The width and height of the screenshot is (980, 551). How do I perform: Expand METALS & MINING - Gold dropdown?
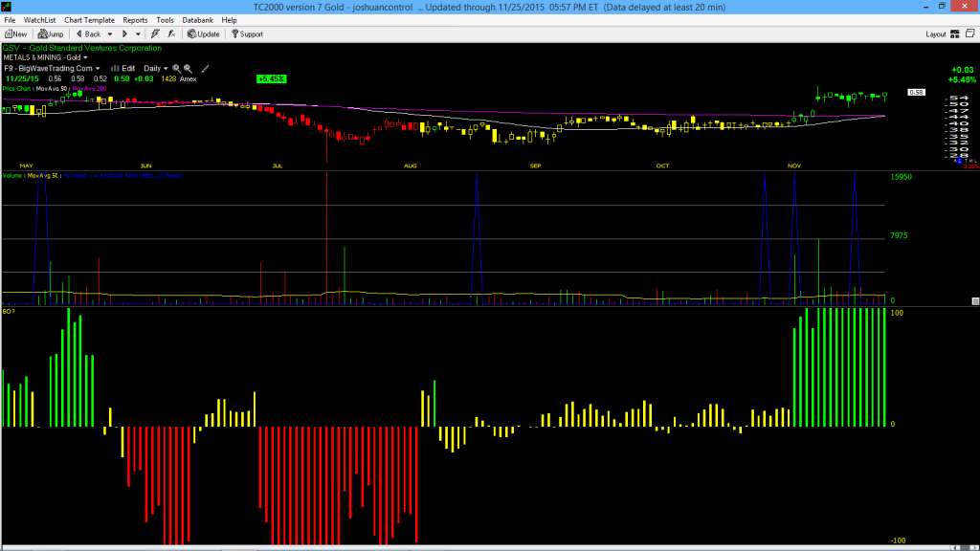[x=45, y=57]
